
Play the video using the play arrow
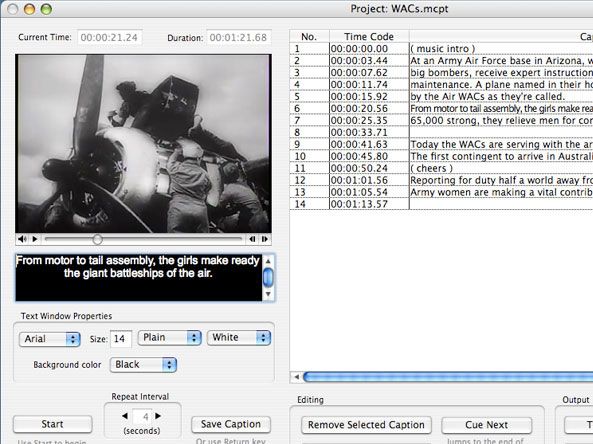(35, 239)
